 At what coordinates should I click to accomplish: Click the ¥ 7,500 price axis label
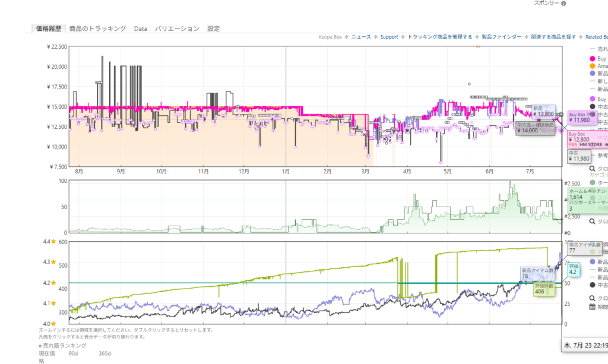click(x=58, y=167)
